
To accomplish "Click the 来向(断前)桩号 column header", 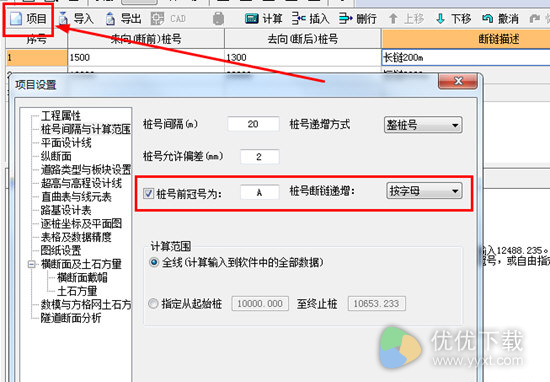I will pos(146,39).
